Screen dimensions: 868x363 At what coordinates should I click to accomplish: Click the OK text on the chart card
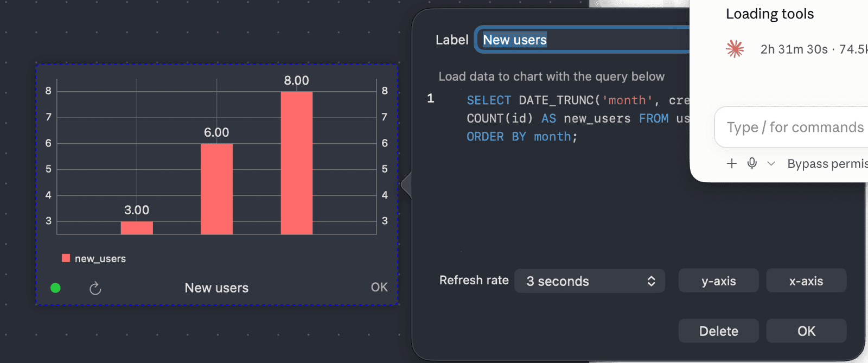(379, 287)
